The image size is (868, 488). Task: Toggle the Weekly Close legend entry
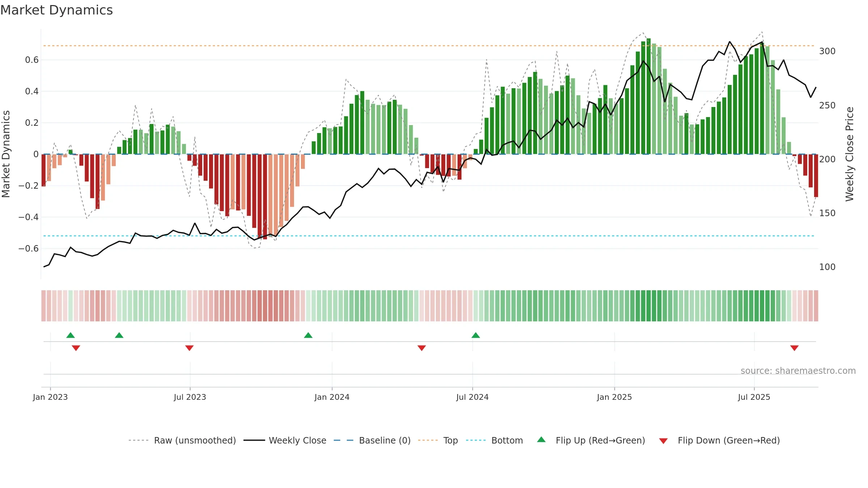[x=285, y=440]
